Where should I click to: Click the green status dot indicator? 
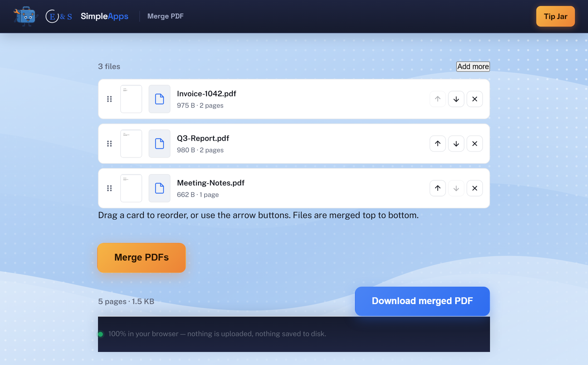pos(100,334)
